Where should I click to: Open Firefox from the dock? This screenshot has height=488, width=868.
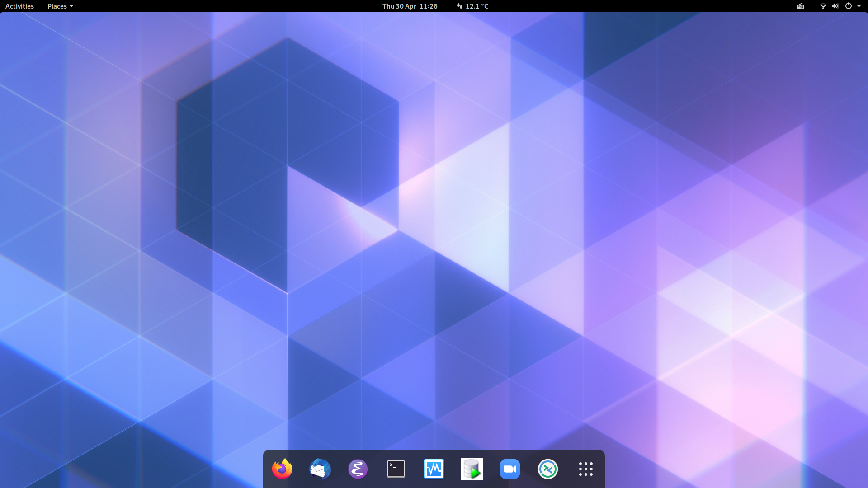coord(282,469)
